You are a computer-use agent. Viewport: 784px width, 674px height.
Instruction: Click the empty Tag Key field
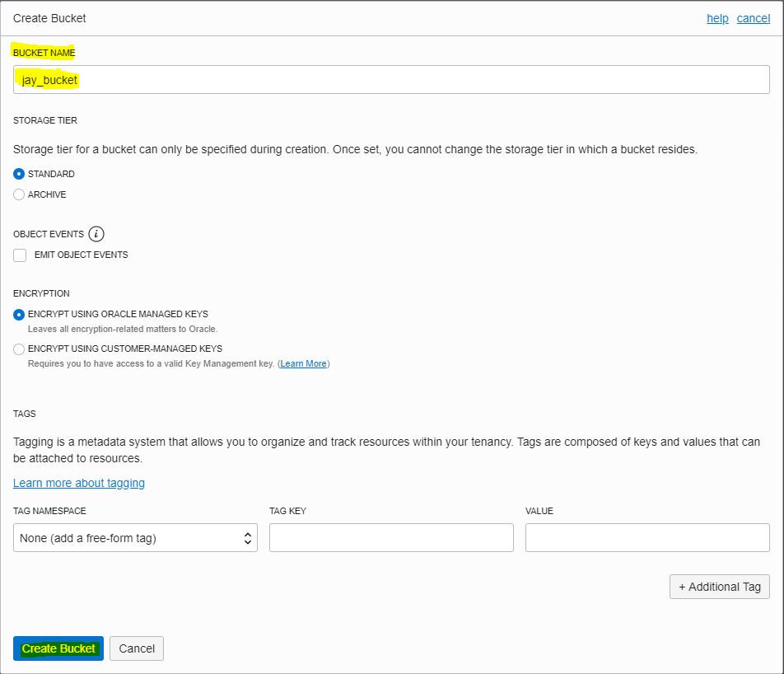[391, 537]
